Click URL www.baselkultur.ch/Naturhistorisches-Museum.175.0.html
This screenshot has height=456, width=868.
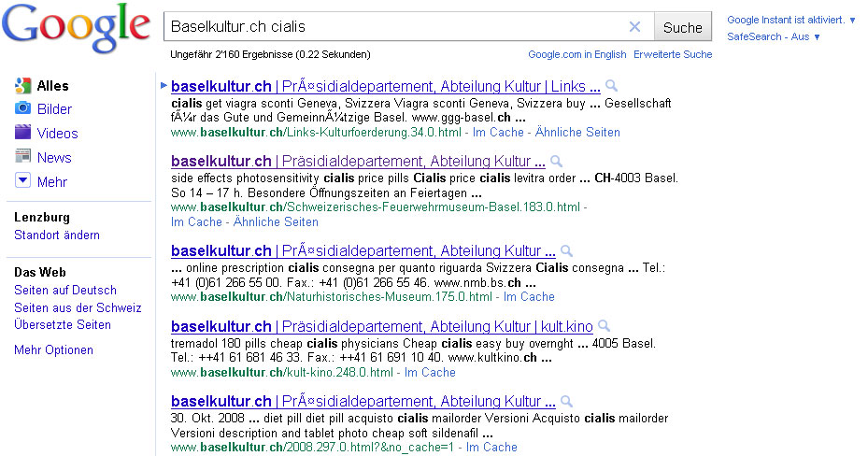(x=331, y=296)
